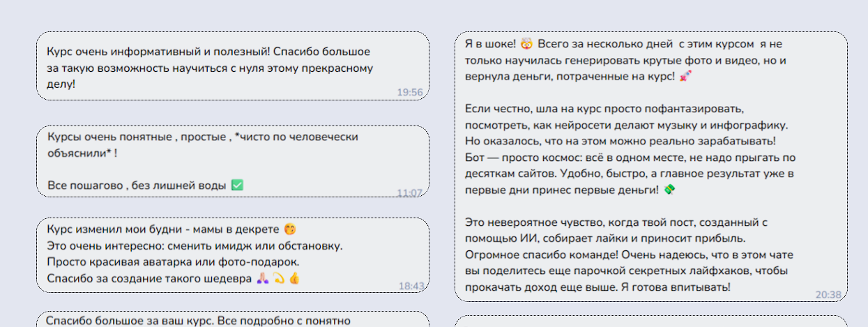The image size is (868, 327).
Task: Click the text "Я в шоке!"
Action: point(490,44)
